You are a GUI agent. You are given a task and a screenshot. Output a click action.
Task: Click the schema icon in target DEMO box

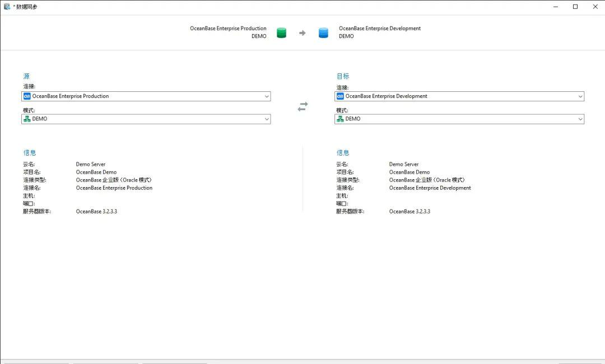[340, 119]
